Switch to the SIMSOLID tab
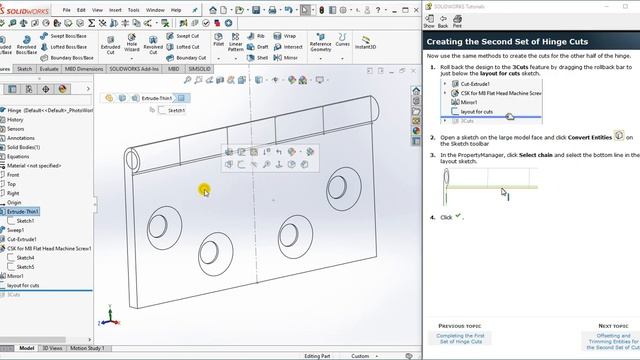 tap(200, 69)
